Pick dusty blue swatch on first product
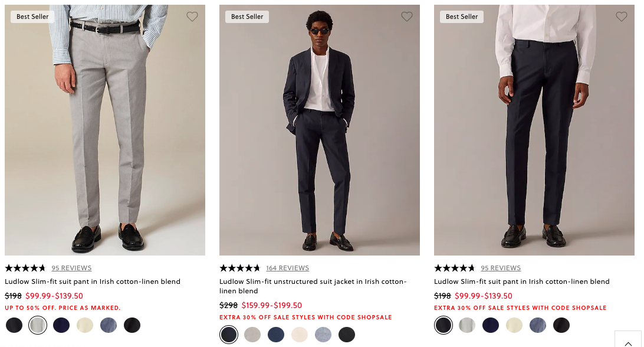644x347 pixels. tap(109, 325)
